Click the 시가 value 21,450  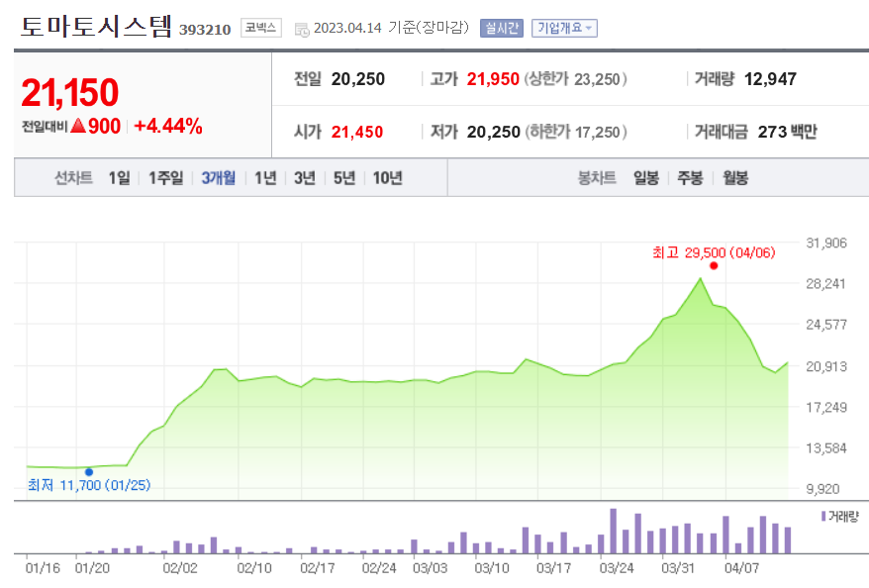tap(357, 132)
